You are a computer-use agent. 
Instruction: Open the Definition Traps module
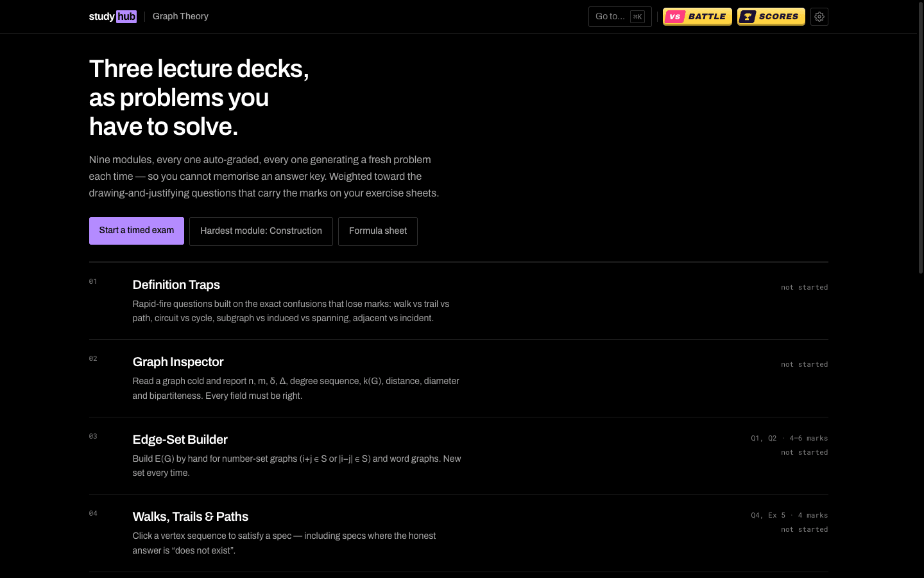[458, 301]
